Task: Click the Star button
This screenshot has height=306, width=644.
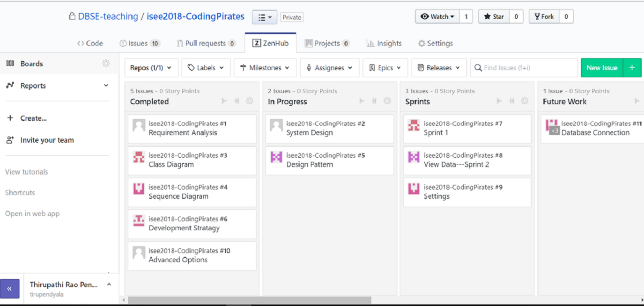Action: coord(494,16)
